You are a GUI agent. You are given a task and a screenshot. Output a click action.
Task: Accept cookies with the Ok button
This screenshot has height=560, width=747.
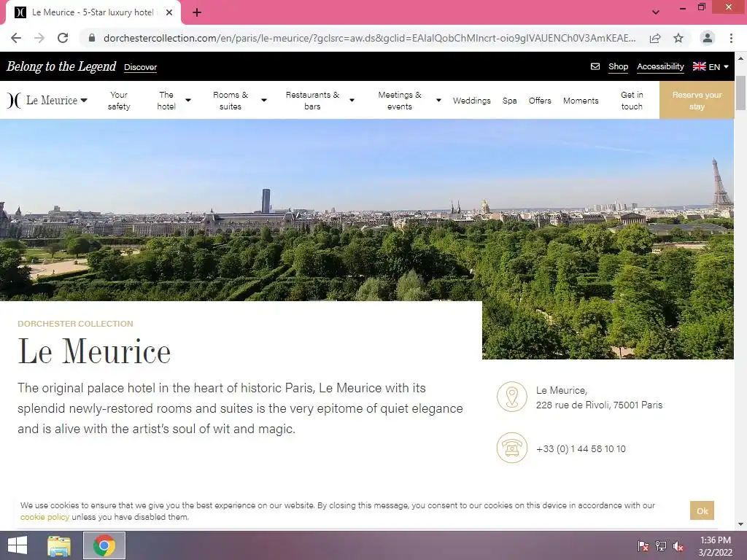[703, 511]
